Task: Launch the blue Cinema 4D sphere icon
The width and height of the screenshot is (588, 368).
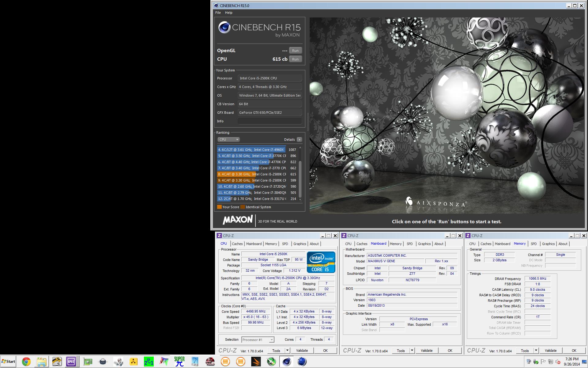Action: (x=302, y=362)
